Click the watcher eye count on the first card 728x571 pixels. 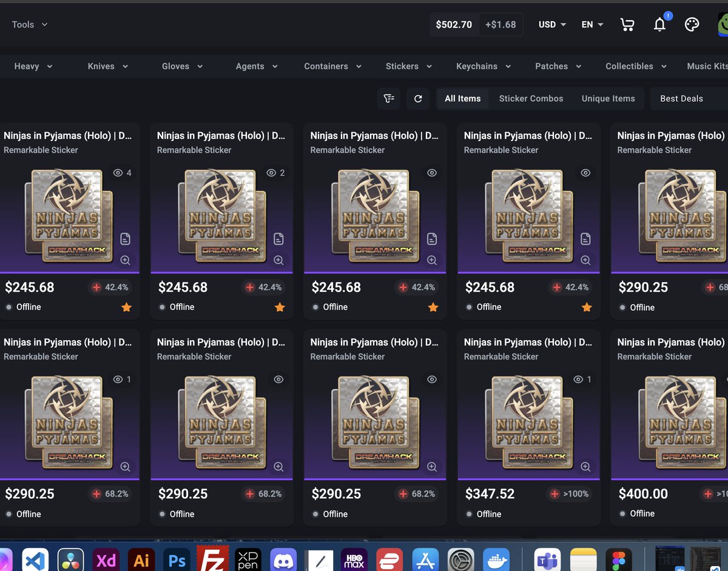click(x=122, y=173)
